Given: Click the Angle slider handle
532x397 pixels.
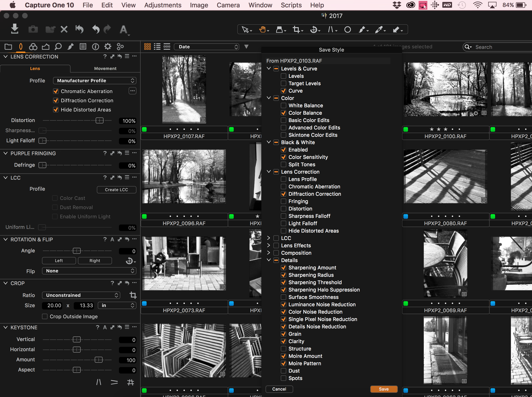Looking at the screenshot, I should (x=77, y=251).
